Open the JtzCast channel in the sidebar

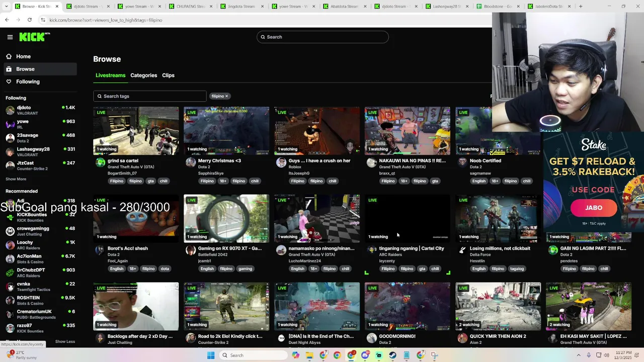pos(39,165)
